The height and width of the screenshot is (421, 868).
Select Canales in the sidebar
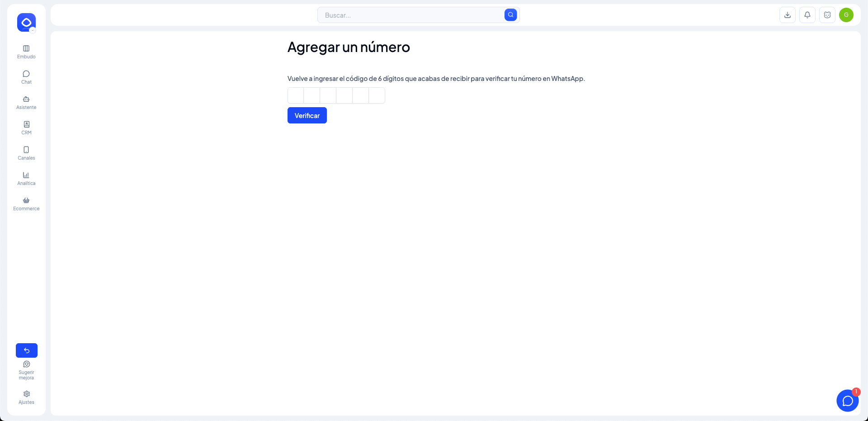(26, 153)
